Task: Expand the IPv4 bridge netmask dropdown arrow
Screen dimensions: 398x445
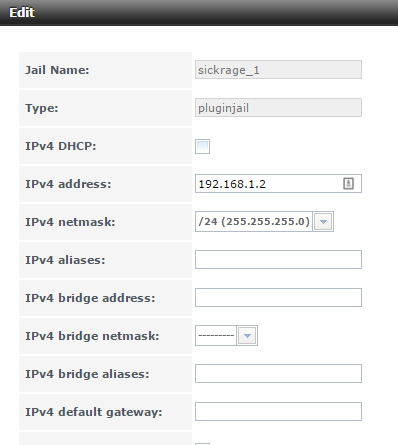Action: (x=247, y=335)
